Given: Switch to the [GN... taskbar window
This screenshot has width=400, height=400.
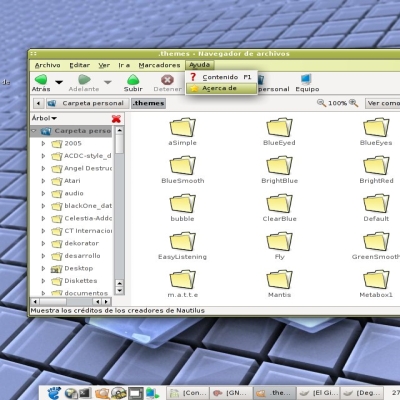Looking at the screenshot, I should tap(231, 393).
